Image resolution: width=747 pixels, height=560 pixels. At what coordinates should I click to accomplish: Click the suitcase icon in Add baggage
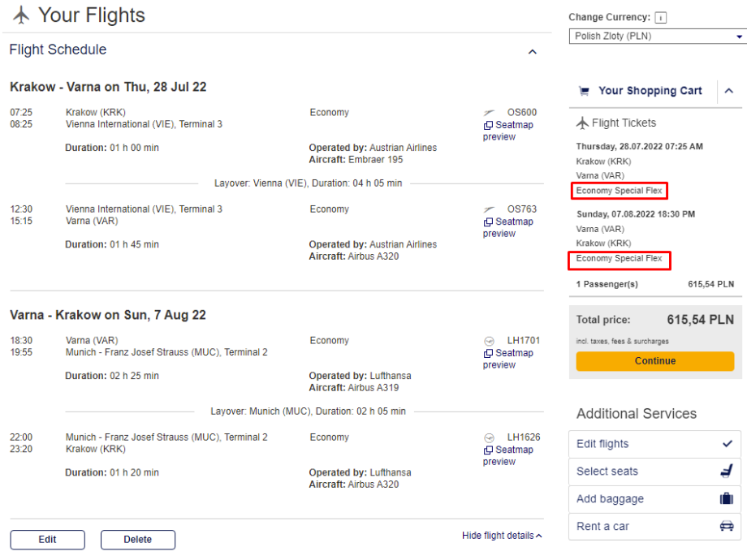(x=726, y=499)
